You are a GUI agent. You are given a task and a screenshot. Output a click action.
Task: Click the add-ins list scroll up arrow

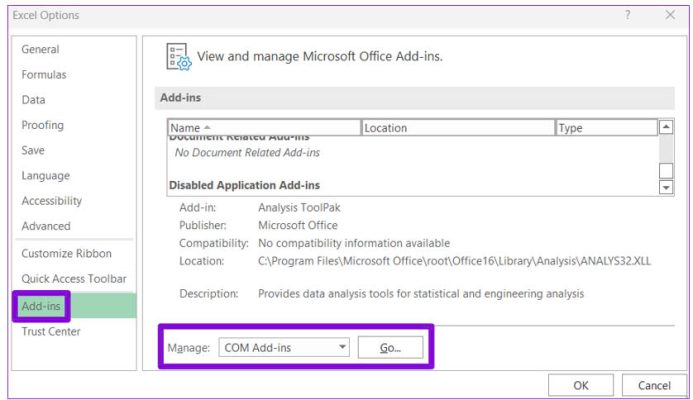tap(666, 127)
